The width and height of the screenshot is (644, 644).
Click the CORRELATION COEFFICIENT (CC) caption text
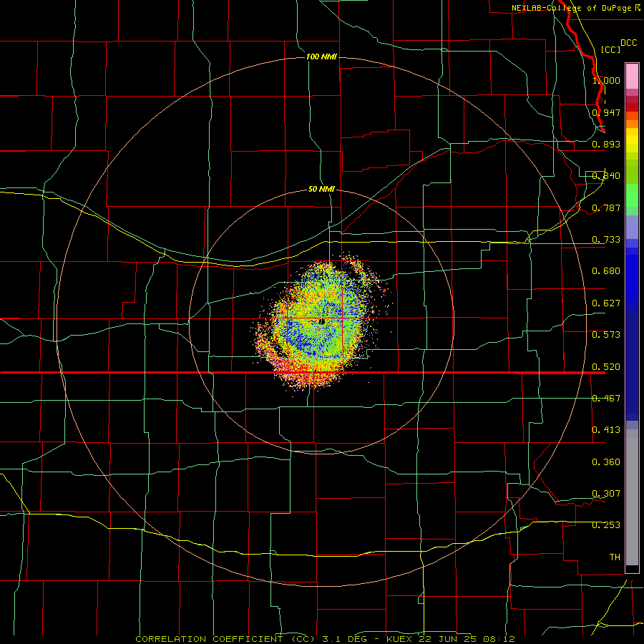click(x=225, y=639)
